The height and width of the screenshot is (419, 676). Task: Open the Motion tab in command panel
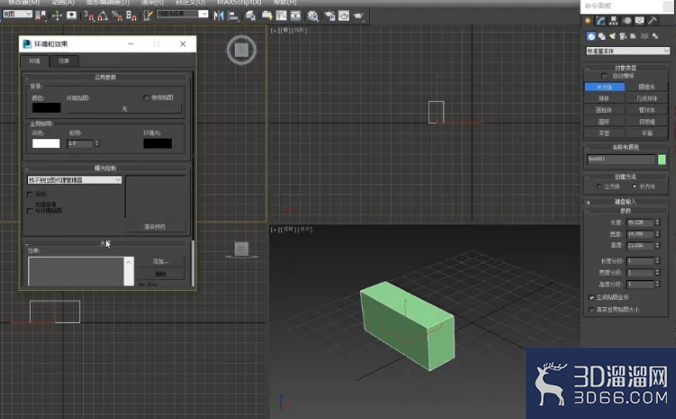click(x=627, y=21)
